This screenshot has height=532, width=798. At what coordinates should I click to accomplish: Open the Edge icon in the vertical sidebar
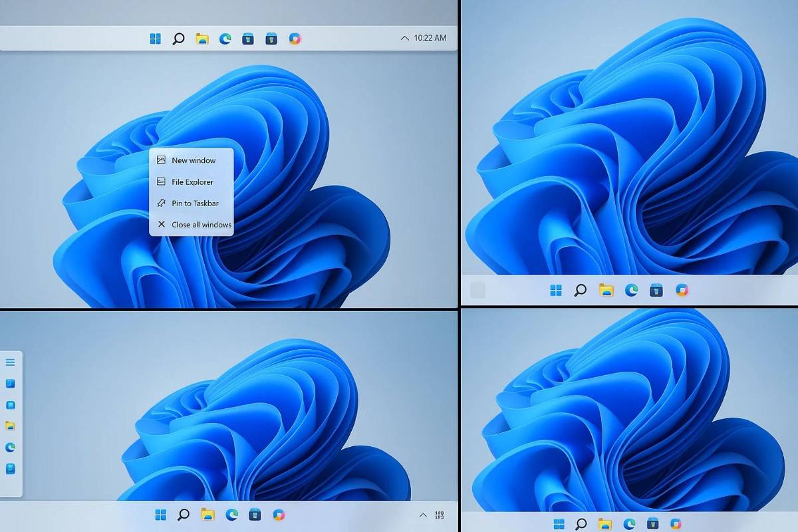tap(10, 447)
